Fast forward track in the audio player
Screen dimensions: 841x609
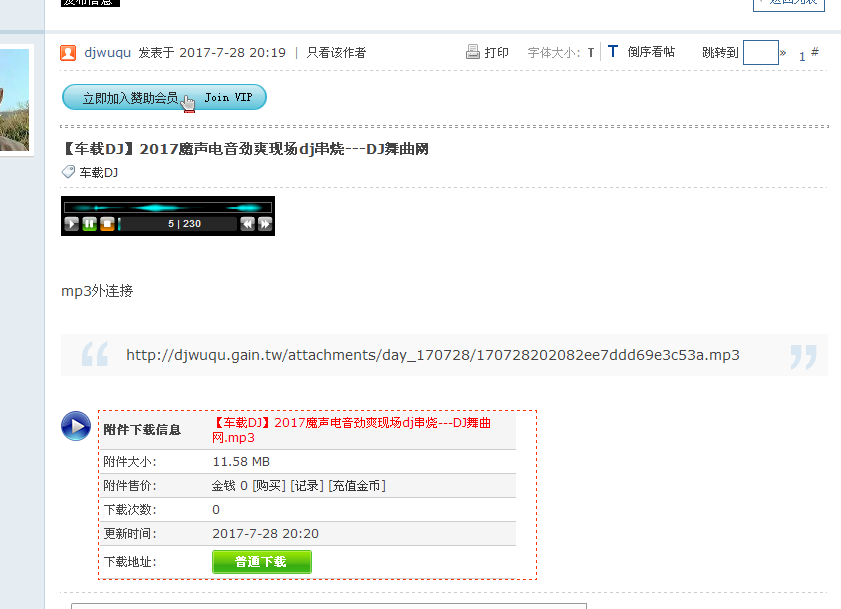(265, 224)
